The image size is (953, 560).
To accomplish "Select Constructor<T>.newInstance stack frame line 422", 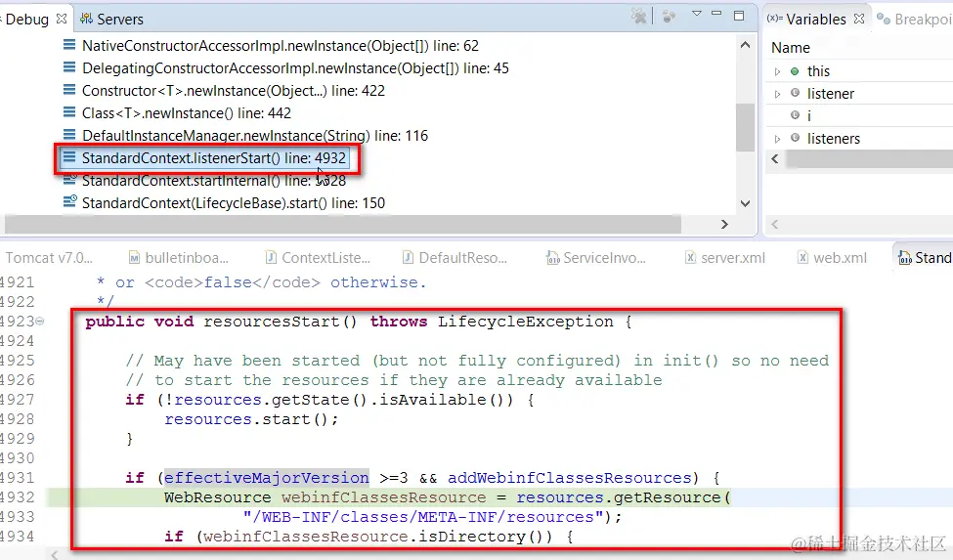I will pos(234,91).
